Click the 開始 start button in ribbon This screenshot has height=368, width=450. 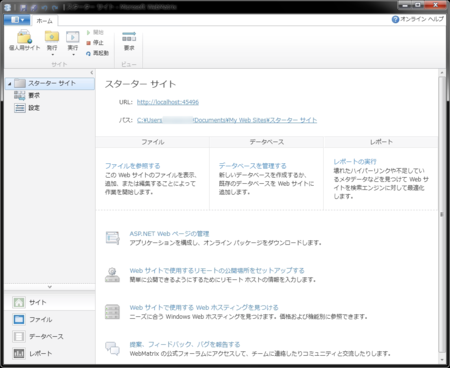click(x=95, y=32)
